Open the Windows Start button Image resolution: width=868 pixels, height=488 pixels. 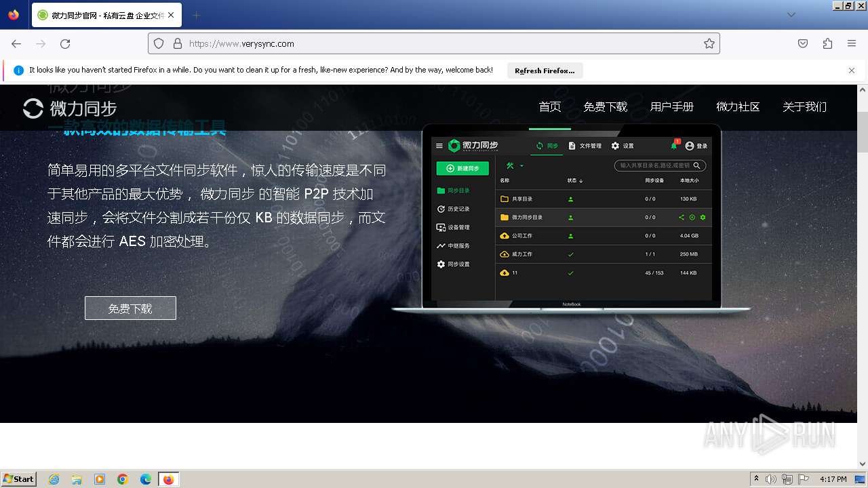[18, 479]
